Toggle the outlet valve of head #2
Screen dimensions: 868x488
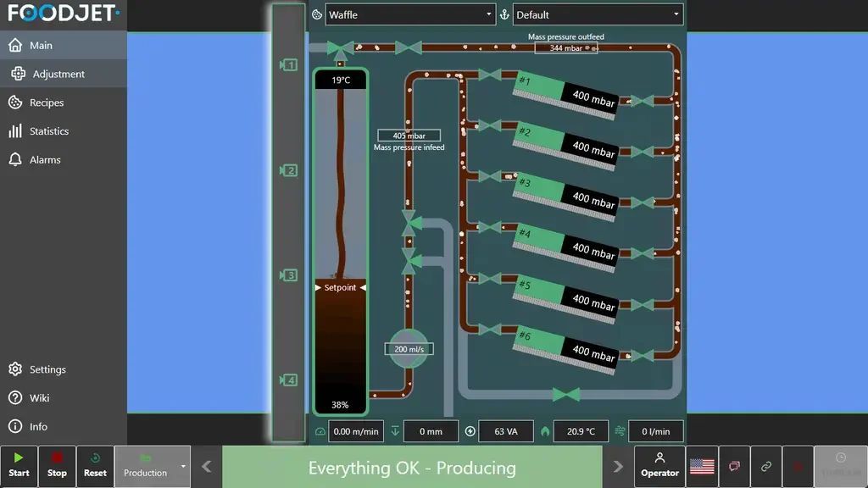point(643,152)
